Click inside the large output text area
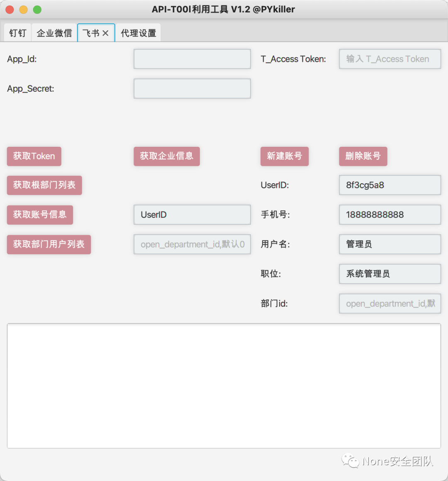 pyautogui.click(x=224, y=386)
